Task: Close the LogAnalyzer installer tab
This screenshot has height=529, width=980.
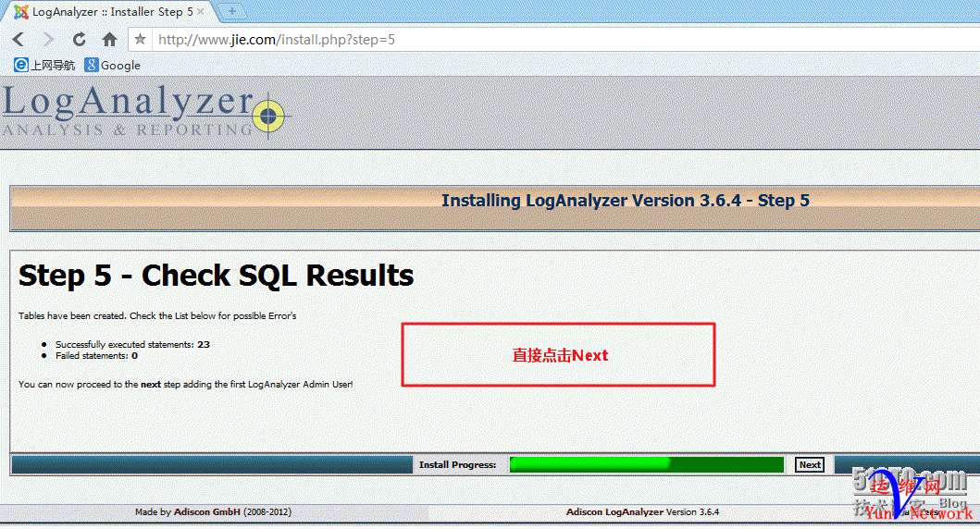Action: 201,11
